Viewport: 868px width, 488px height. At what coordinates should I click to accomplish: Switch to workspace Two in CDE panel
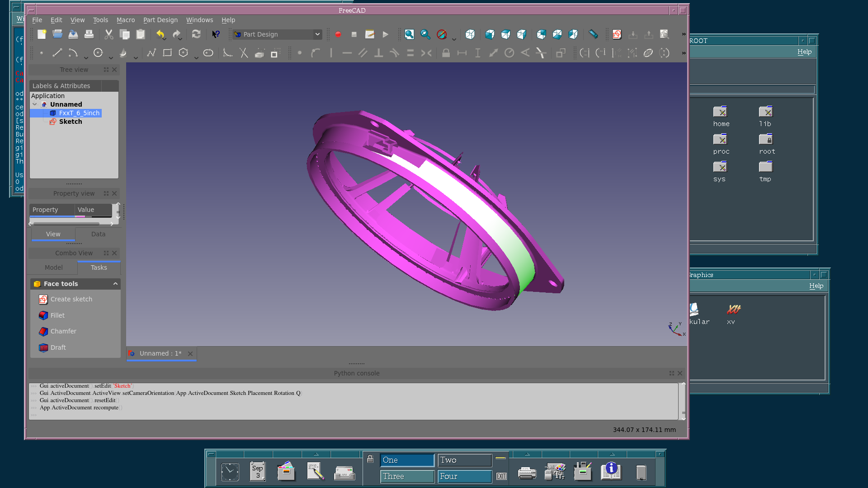465,460
